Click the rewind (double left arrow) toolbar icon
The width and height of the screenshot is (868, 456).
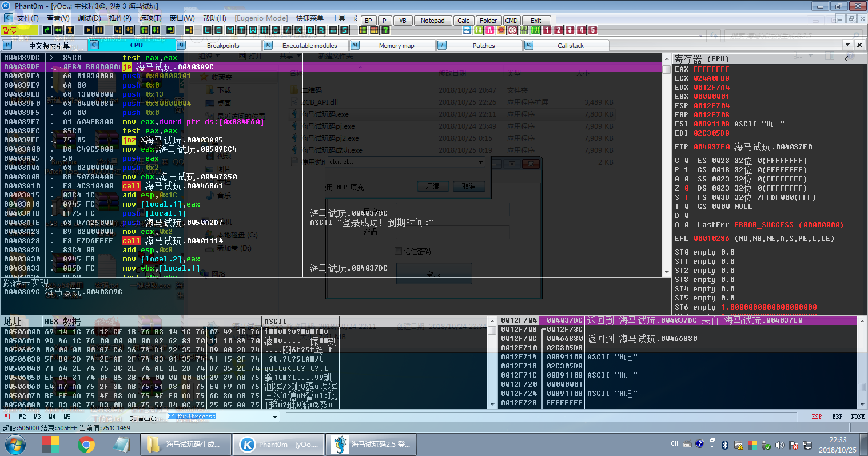(59, 30)
